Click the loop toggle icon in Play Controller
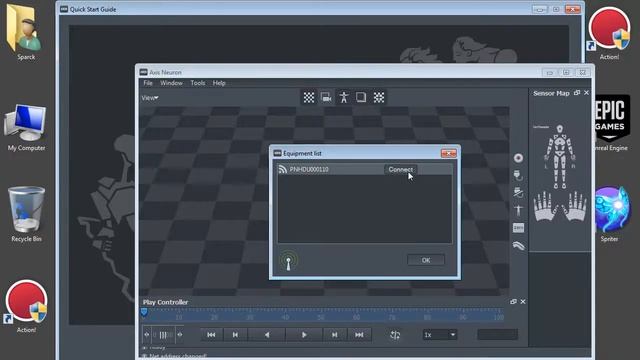The image size is (640, 360). [395, 335]
